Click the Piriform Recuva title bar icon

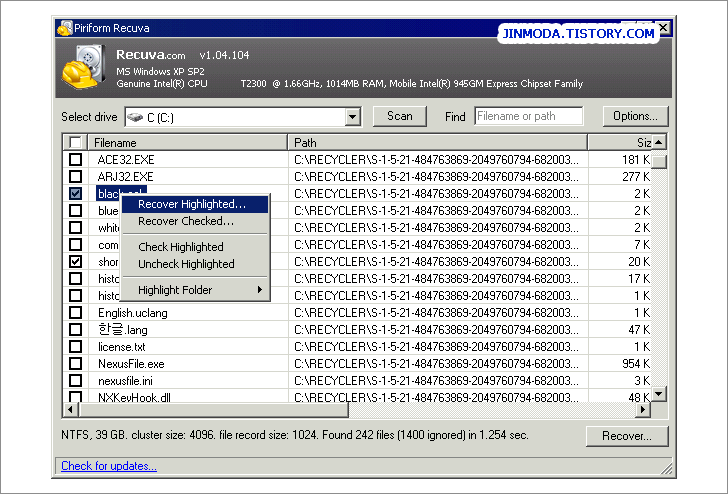[65, 28]
